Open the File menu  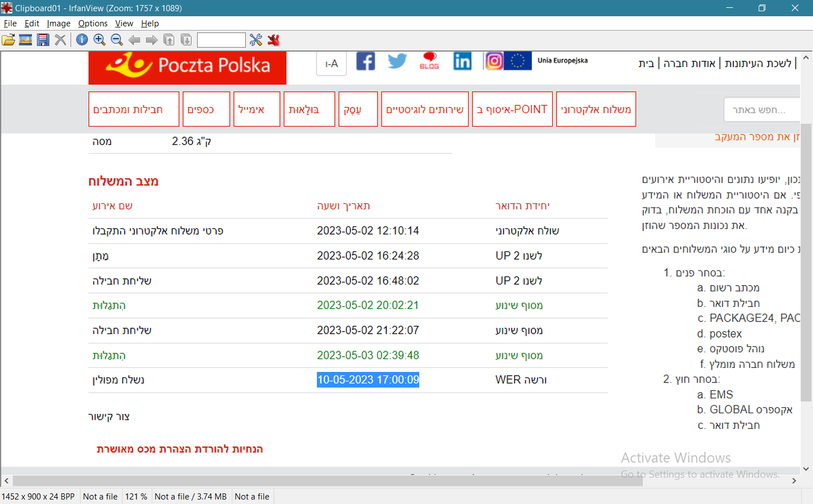tap(10, 24)
